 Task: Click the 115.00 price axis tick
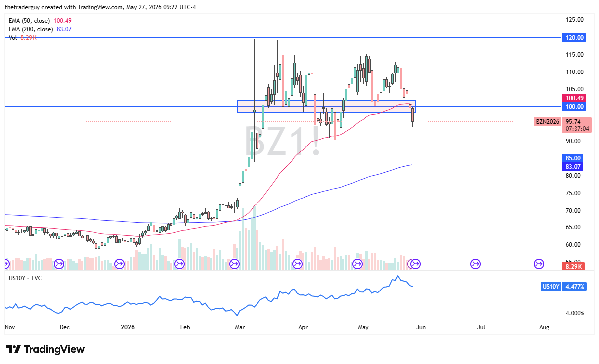(575, 55)
